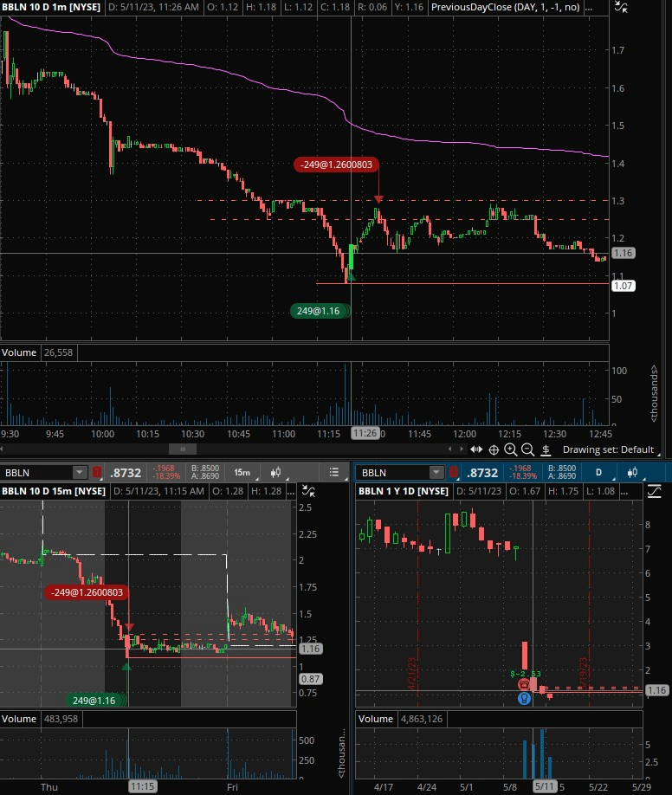The width and height of the screenshot is (672, 795).
Task: Click the -18.39% change in 15m panel
Action: coord(167,476)
